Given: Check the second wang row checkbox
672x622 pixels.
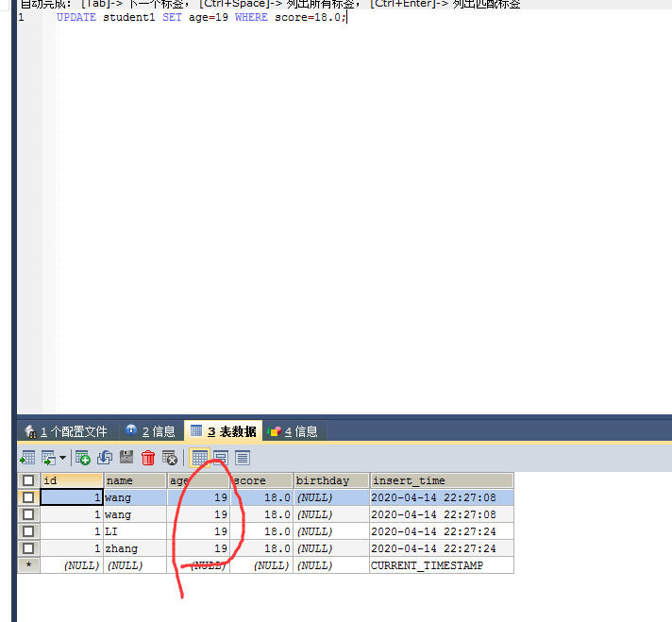Looking at the screenshot, I should (28, 514).
